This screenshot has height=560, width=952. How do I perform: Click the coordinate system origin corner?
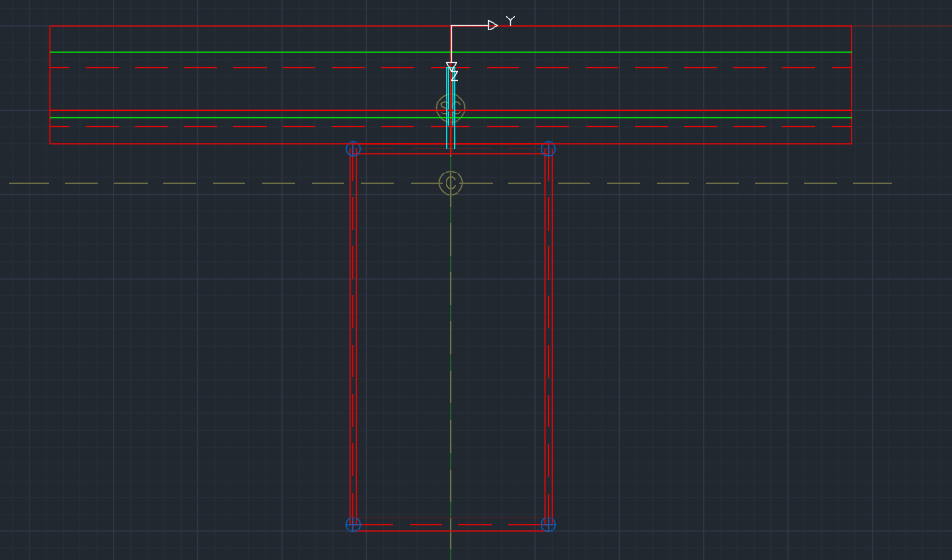451,26
